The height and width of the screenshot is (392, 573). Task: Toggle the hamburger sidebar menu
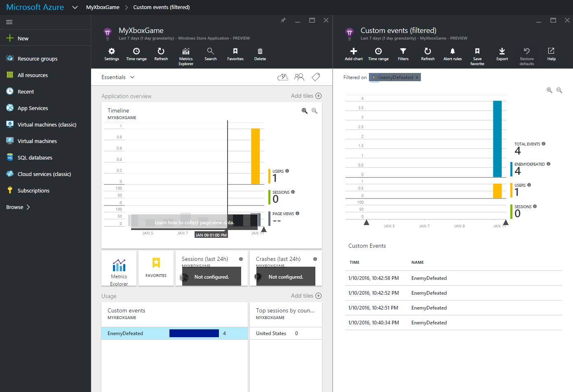9,22
